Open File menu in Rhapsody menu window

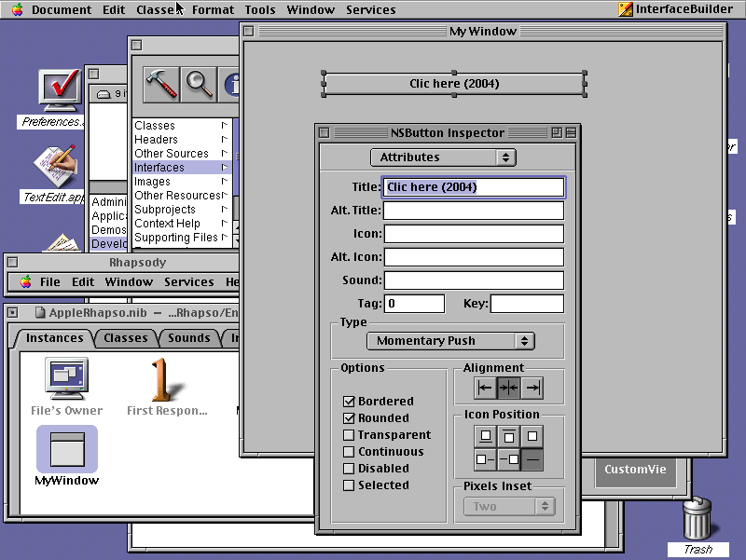point(50,282)
